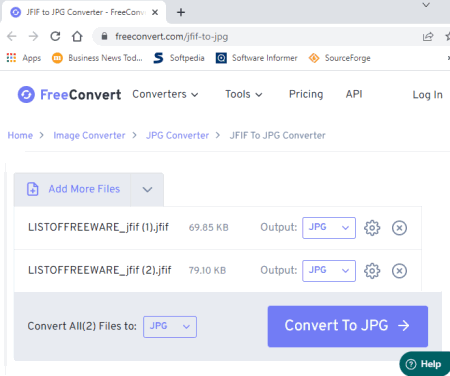Expand the Add More Files source arrow

[x=147, y=190]
